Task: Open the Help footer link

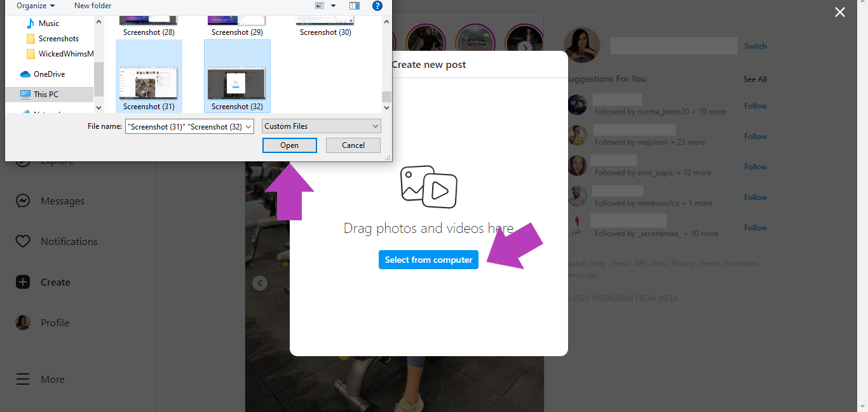Action: (x=598, y=263)
